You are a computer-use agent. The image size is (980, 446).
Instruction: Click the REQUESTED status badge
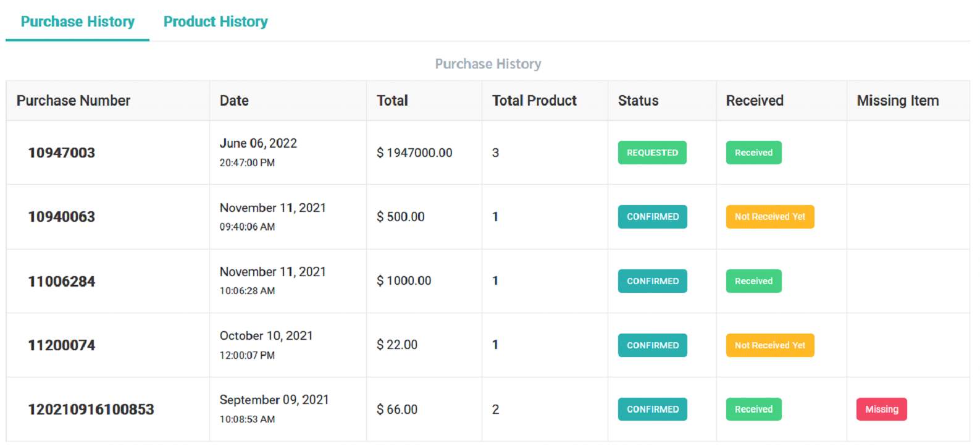coord(652,153)
